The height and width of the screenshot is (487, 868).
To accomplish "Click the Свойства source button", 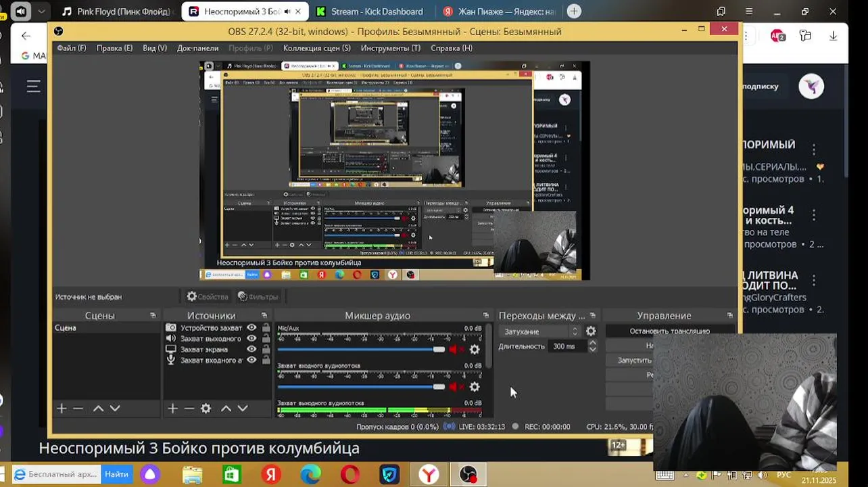I will click(x=208, y=297).
